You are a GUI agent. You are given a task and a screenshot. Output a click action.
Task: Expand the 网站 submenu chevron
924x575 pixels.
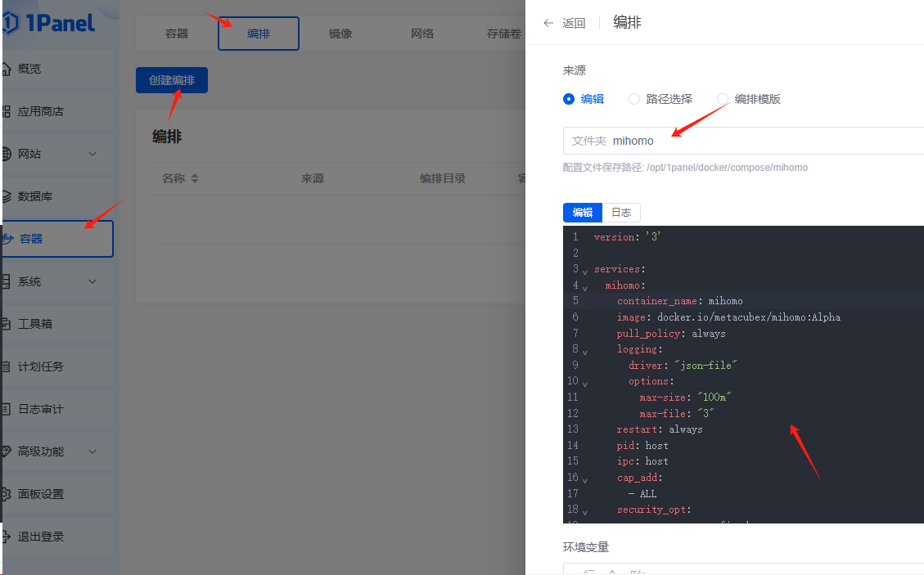point(92,154)
